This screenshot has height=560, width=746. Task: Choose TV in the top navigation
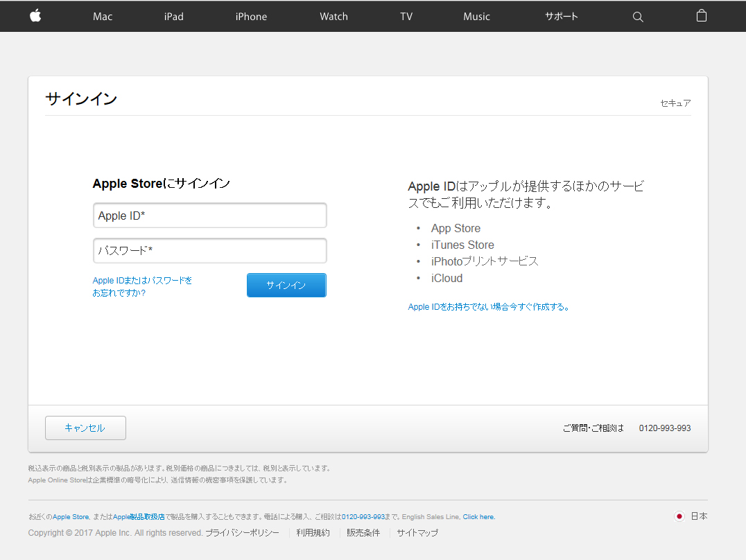(x=406, y=17)
